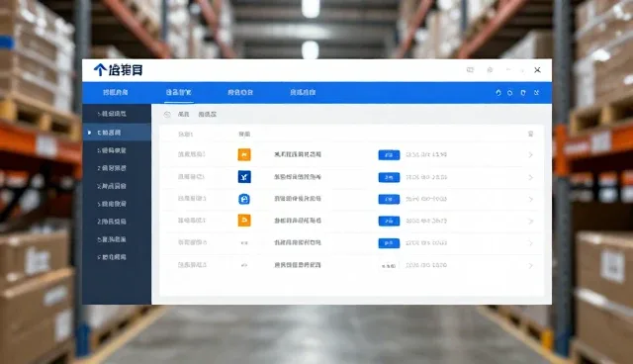Click the blue badge button in the fourth row
The height and width of the screenshot is (364, 633).
click(389, 221)
